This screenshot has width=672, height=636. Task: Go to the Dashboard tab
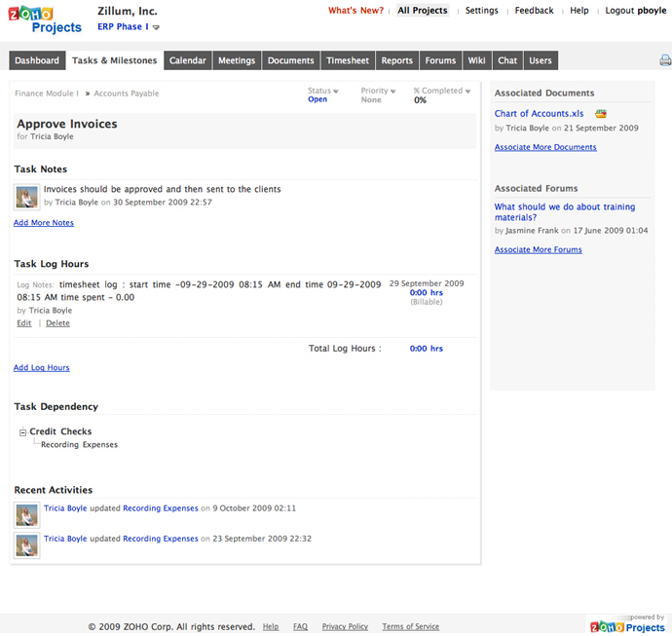coord(37,60)
